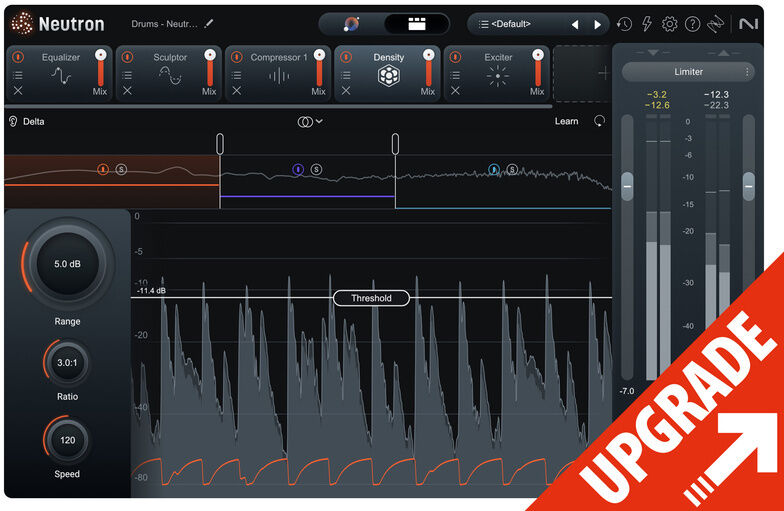
Task: Click Density Mix slider
Action: (x=428, y=68)
